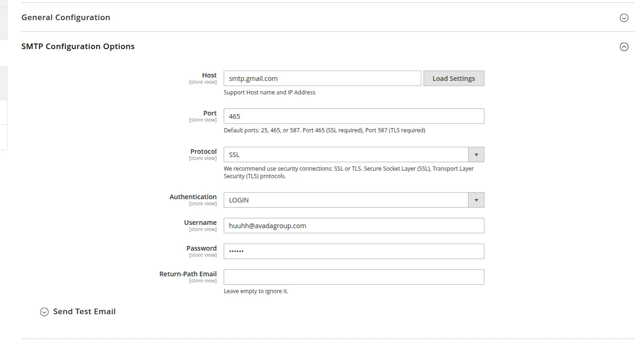This screenshot has width=644, height=346.
Task: Click the Host field label
Action: click(209, 75)
